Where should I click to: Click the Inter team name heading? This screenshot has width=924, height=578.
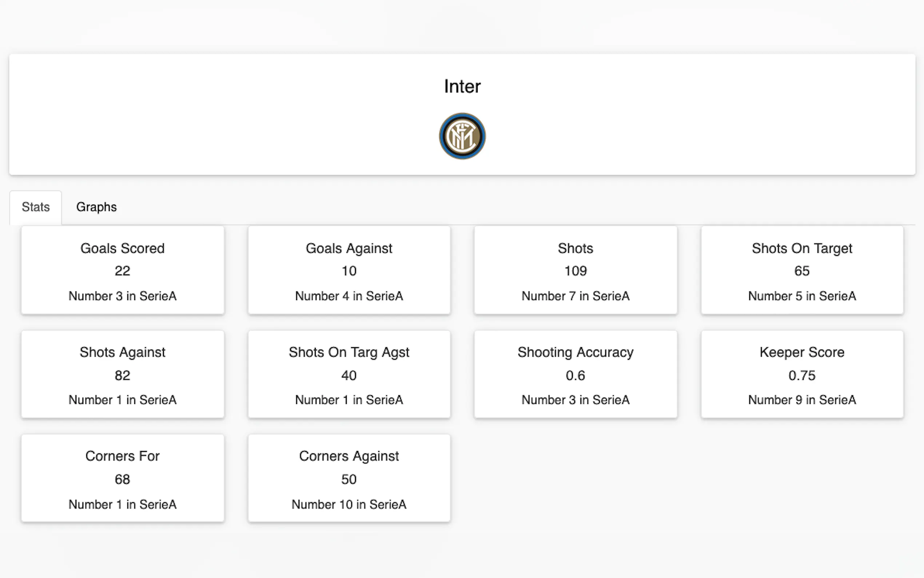coord(462,86)
